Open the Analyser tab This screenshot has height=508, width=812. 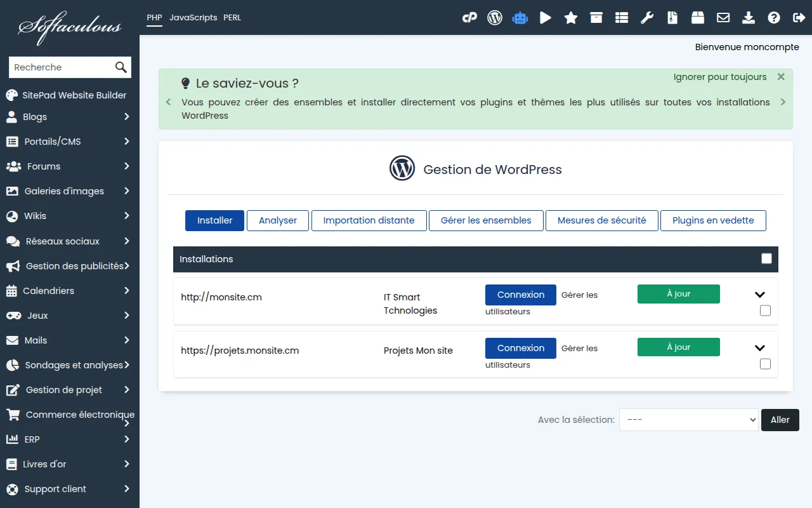(278, 220)
